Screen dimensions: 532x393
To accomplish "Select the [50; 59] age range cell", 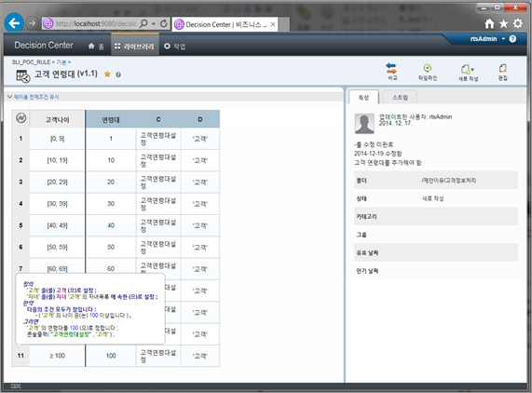I will pos(57,247).
